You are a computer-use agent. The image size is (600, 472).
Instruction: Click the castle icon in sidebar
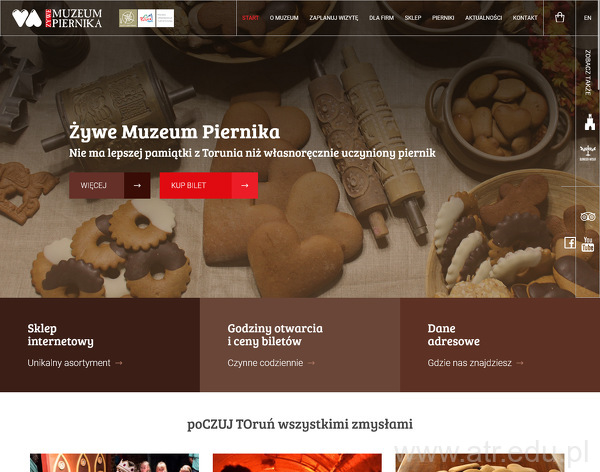coord(590,122)
